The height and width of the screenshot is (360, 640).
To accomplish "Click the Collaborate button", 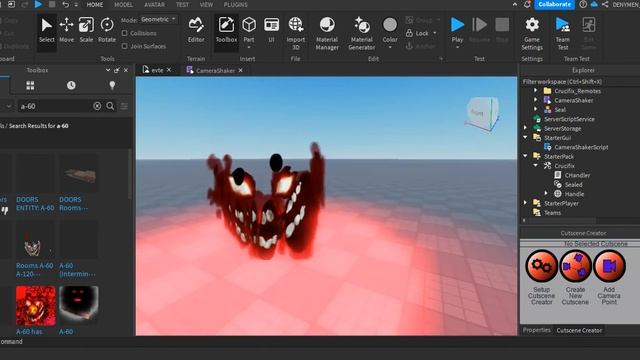I will tap(554, 4).
